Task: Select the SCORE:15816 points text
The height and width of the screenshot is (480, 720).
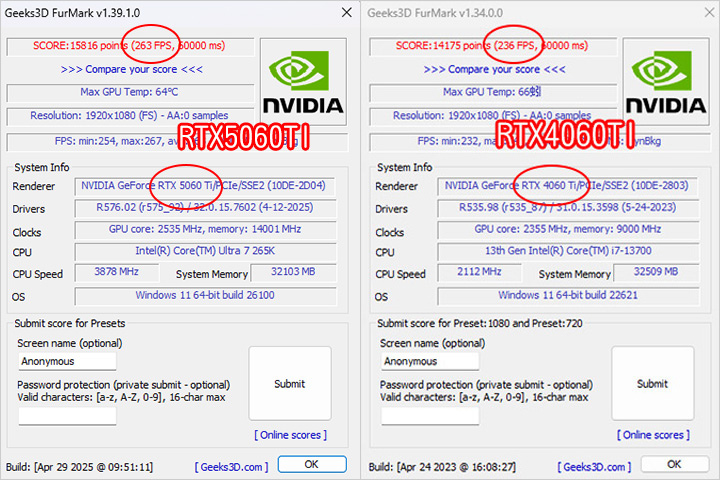Action: 80,45
